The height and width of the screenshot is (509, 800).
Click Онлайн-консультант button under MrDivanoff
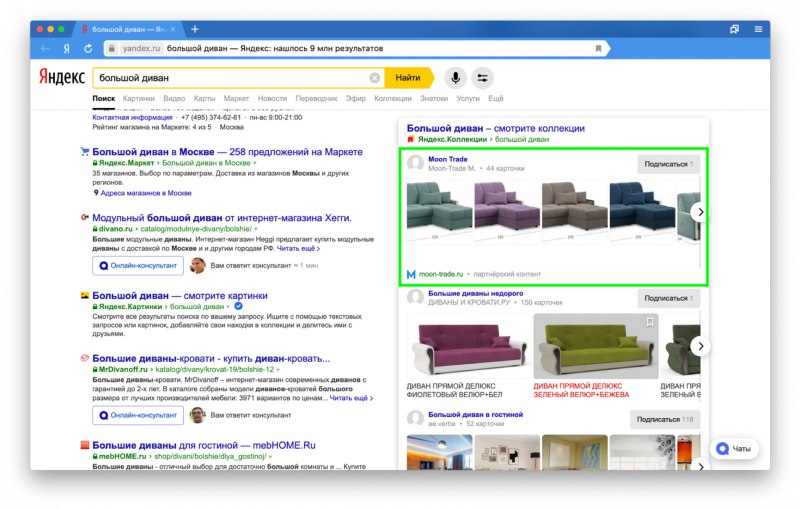(138, 415)
